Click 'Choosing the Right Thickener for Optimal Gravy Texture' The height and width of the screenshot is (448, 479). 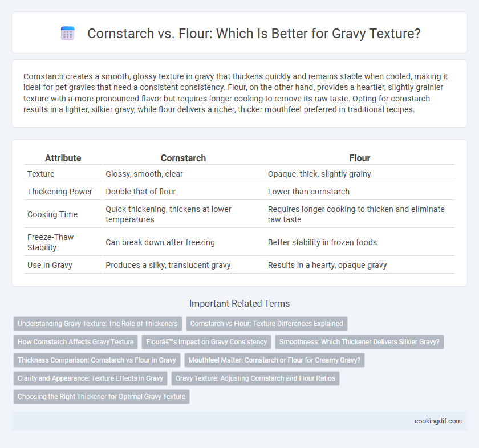coord(102,397)
